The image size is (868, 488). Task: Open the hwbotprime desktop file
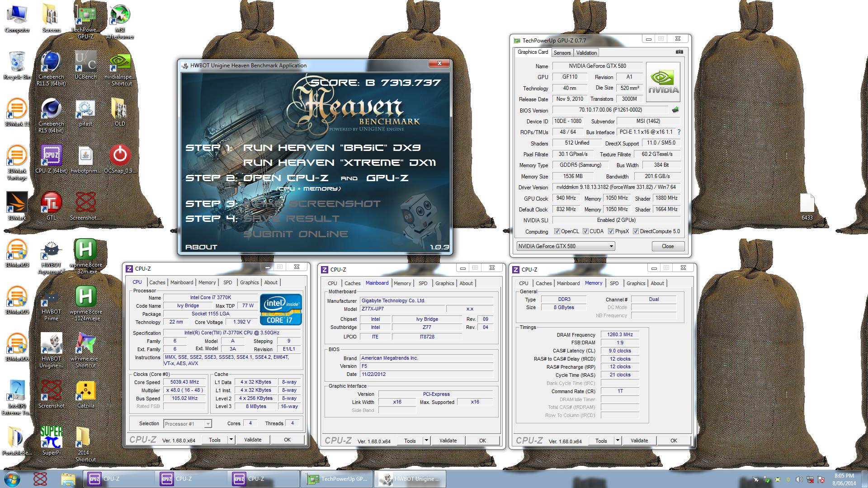(x=85, y=160)
